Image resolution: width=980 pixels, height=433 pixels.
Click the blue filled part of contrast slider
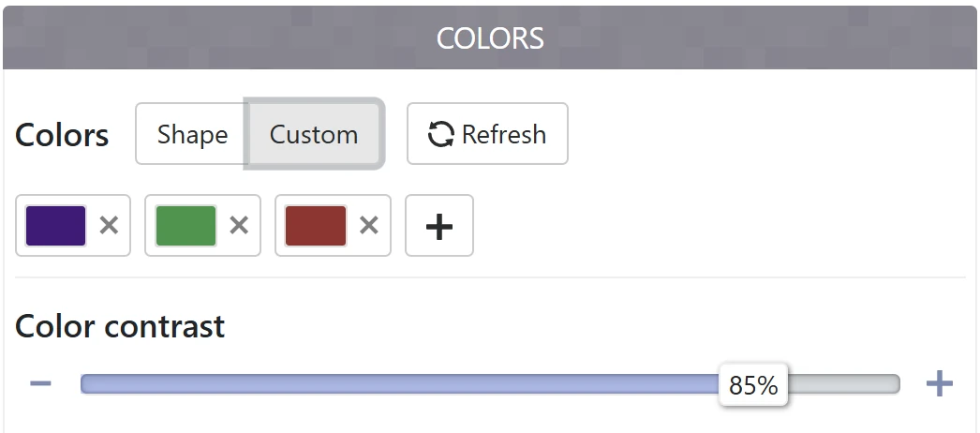[400, 384]
